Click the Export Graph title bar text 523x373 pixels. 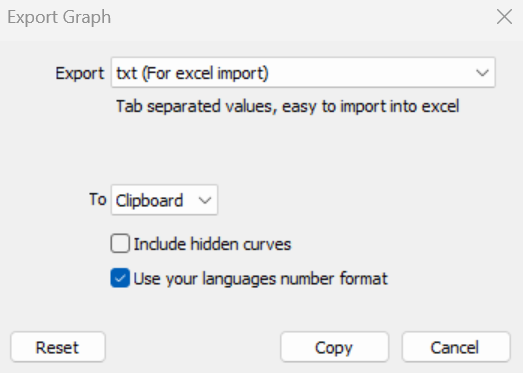(59, 17)
